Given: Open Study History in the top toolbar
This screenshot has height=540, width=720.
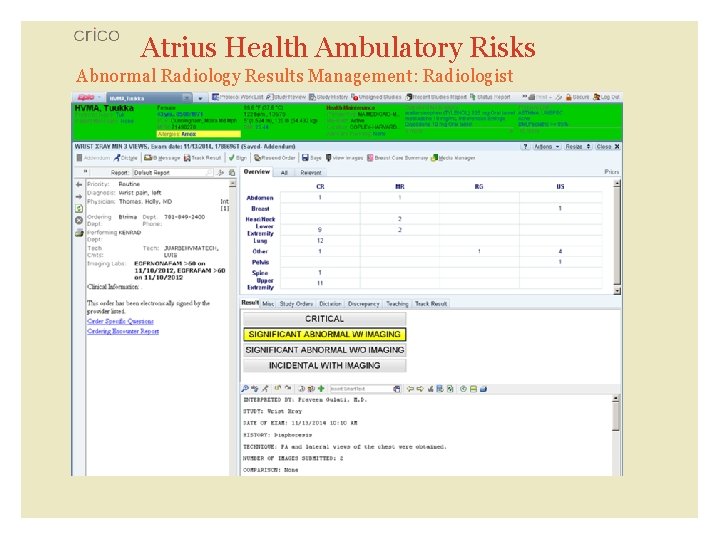Looking at the screenshot, I should [328, 97].
